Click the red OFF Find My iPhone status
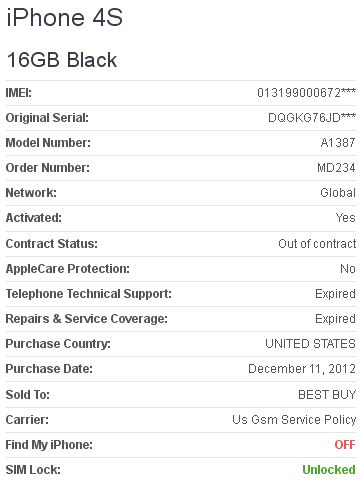The width and height of the screenshot is (361, 481). [x=345, y=445]
